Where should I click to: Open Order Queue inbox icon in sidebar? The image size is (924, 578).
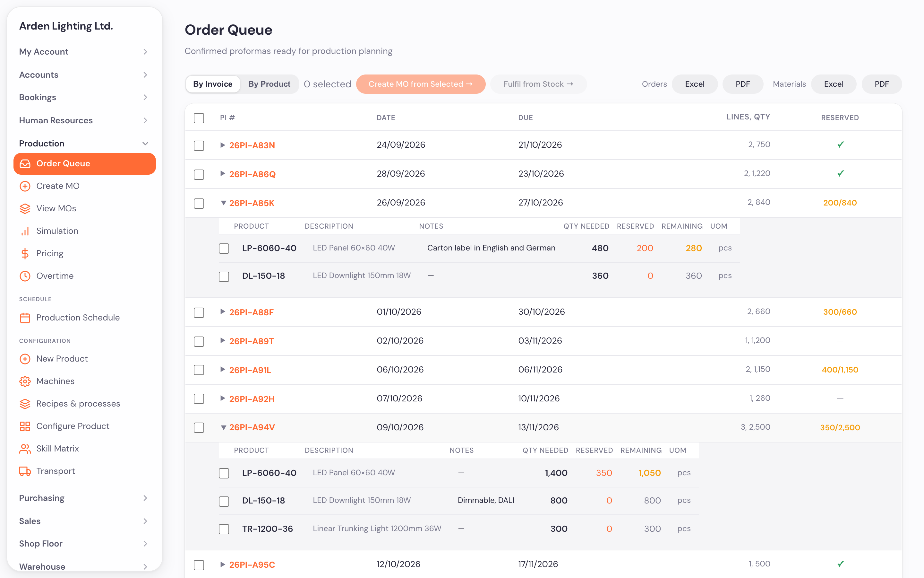(25, 164)
